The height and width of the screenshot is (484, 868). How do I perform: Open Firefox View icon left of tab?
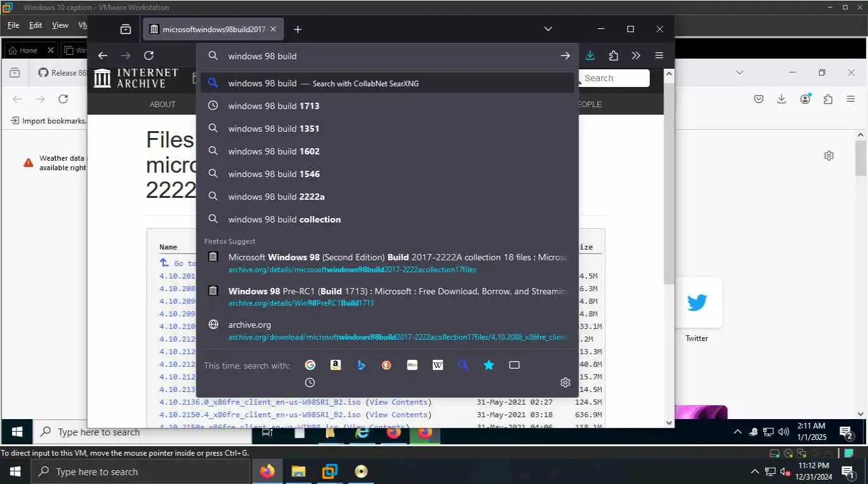coord(126,29)
